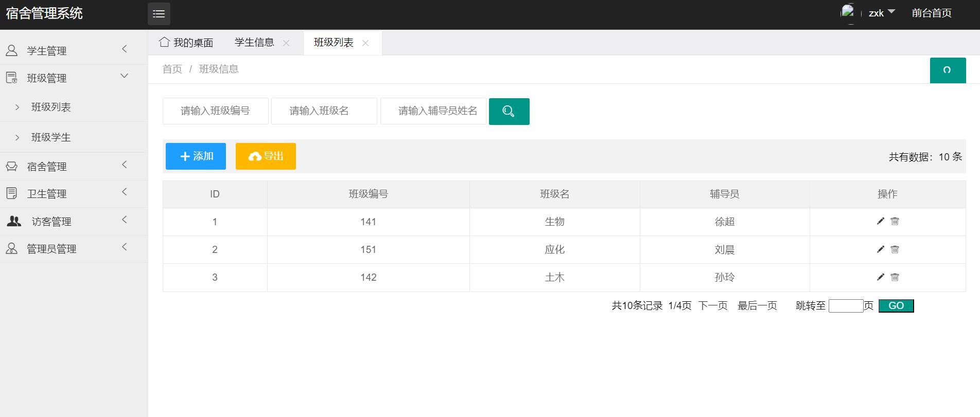980x417 pixels.
Task: Click the 辅导员 column header
Action: tap(725, 194)
